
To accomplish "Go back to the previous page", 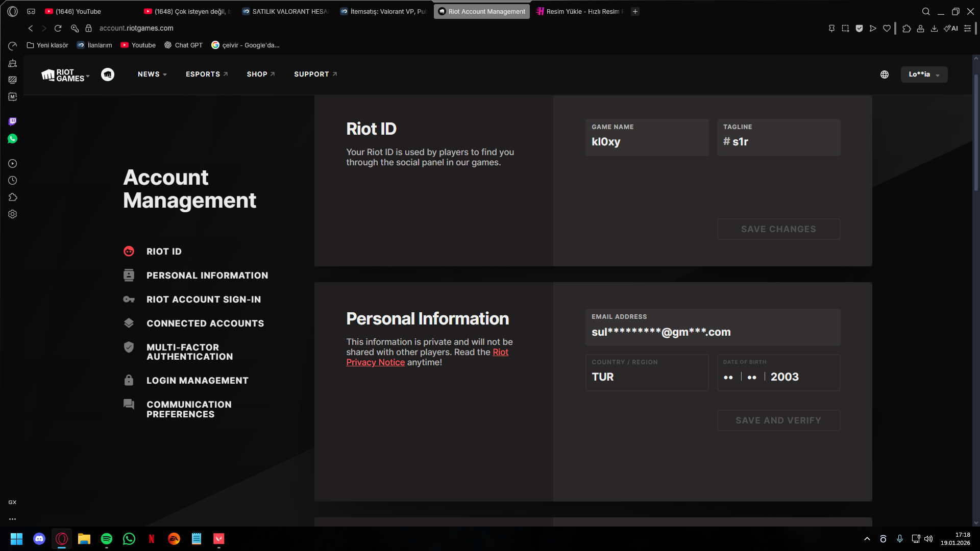I will pos(31,29).
